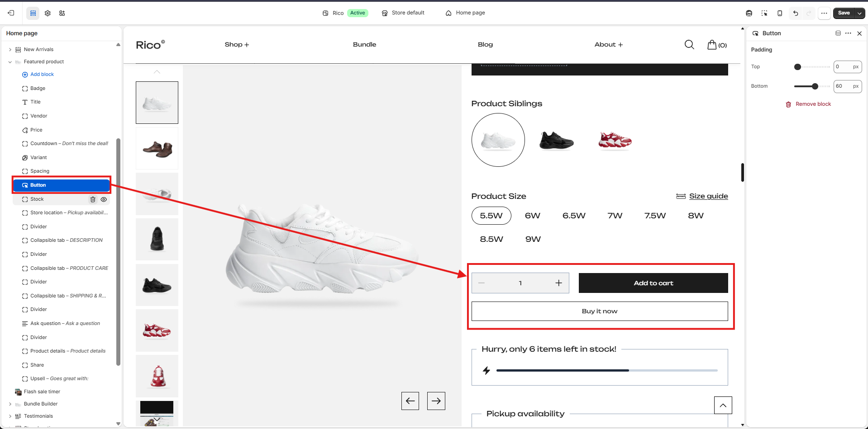
Task: Select size 5.5W
Action: (491, 216)
